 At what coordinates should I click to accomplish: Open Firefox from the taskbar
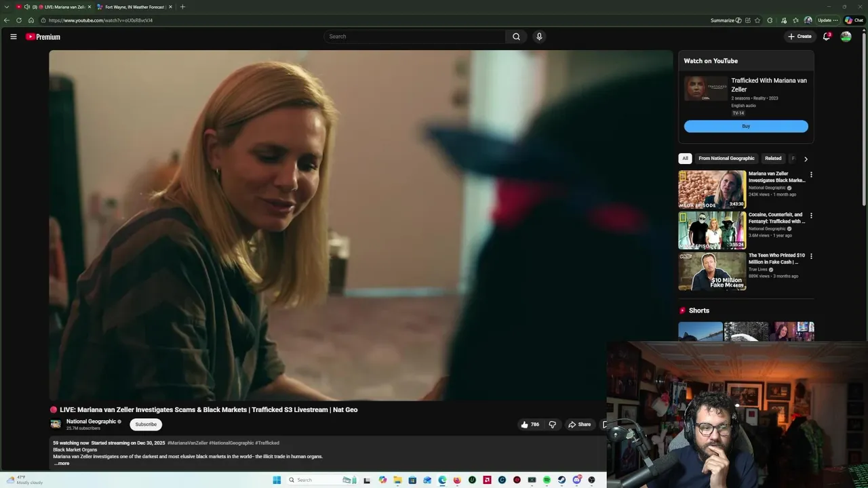457,480
